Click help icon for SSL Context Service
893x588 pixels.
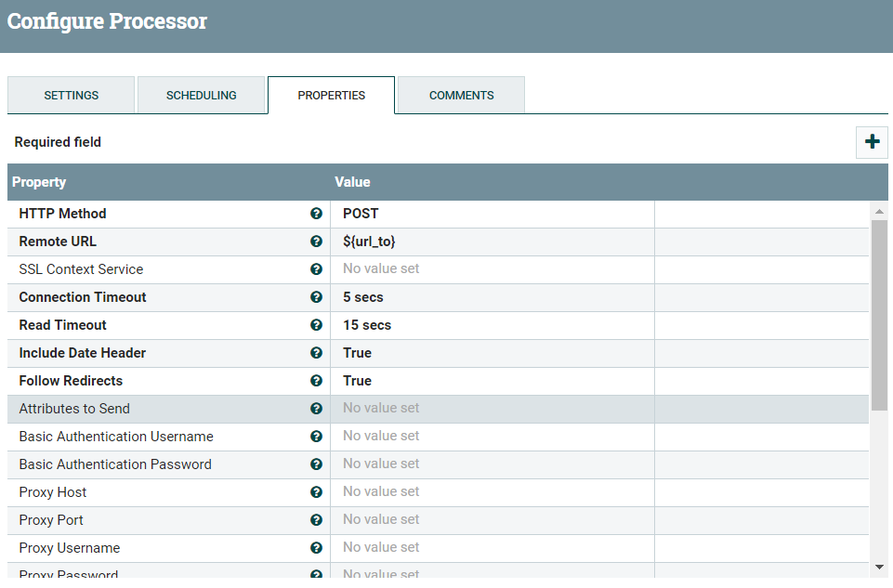[316, 269]
